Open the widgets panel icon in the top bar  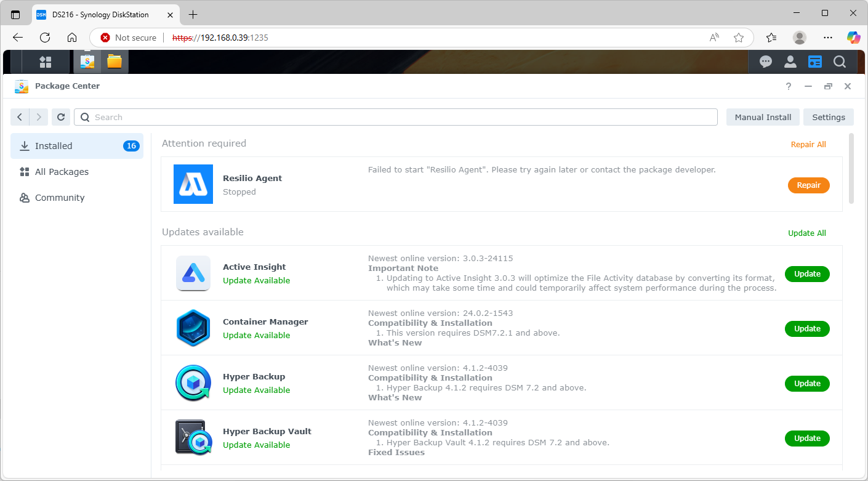coord(815,62)
